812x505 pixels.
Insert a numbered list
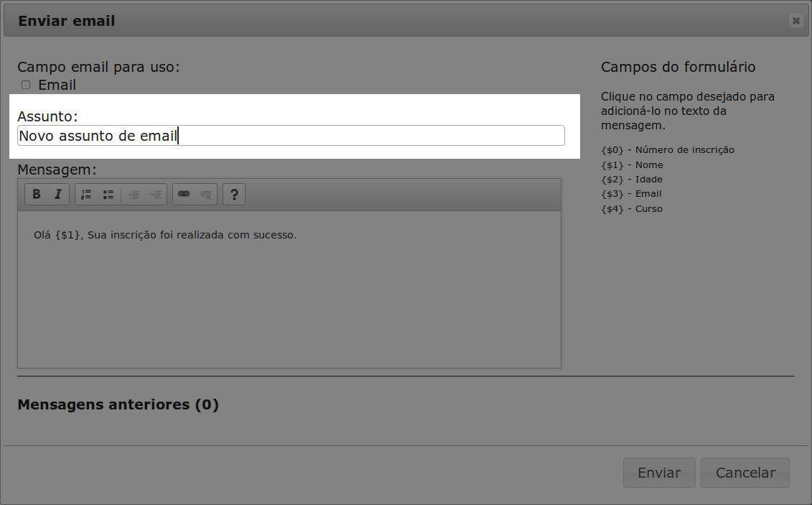(86, 195)
